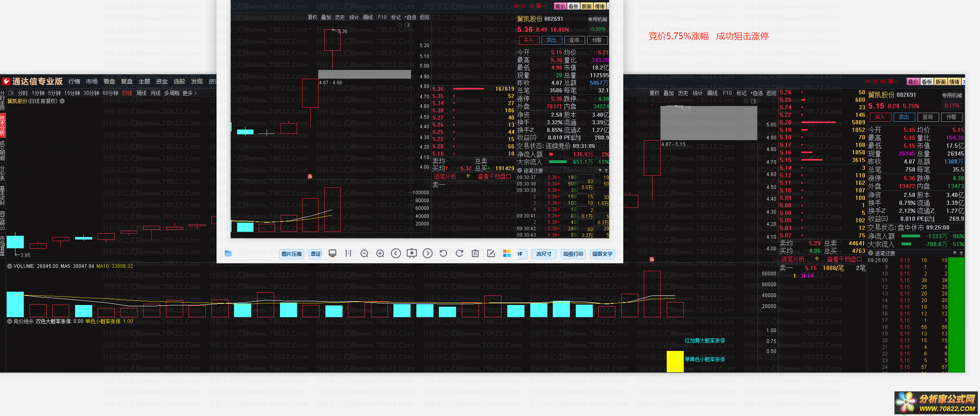
Task: Select pink 竞价 tab in main window
Action: 913,82
